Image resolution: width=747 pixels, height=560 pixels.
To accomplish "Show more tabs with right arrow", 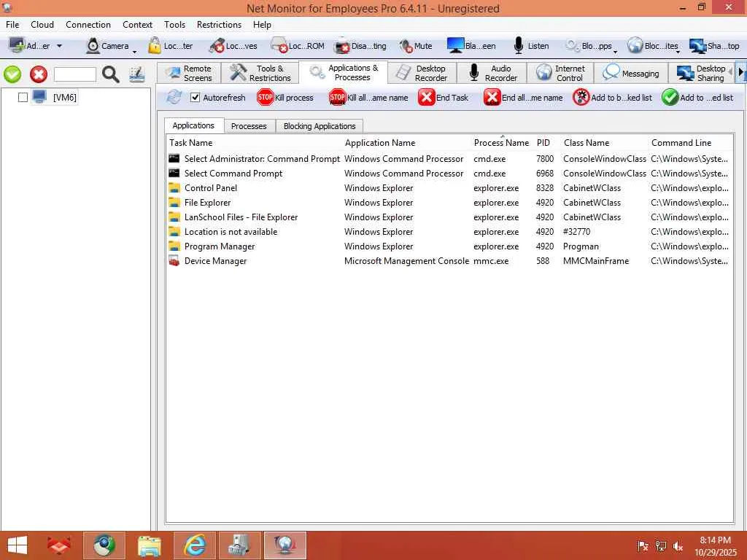I will [x=741, y=72].
